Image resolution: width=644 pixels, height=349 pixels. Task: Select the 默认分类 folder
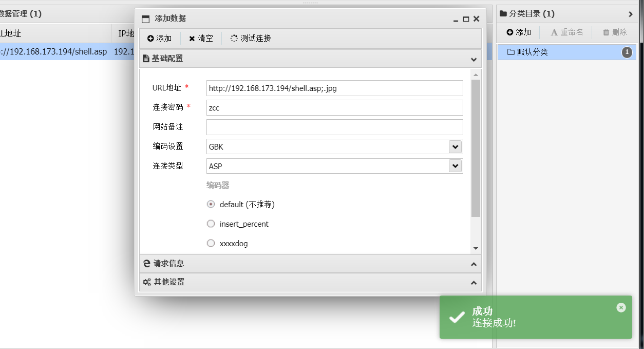pos(567,52)
